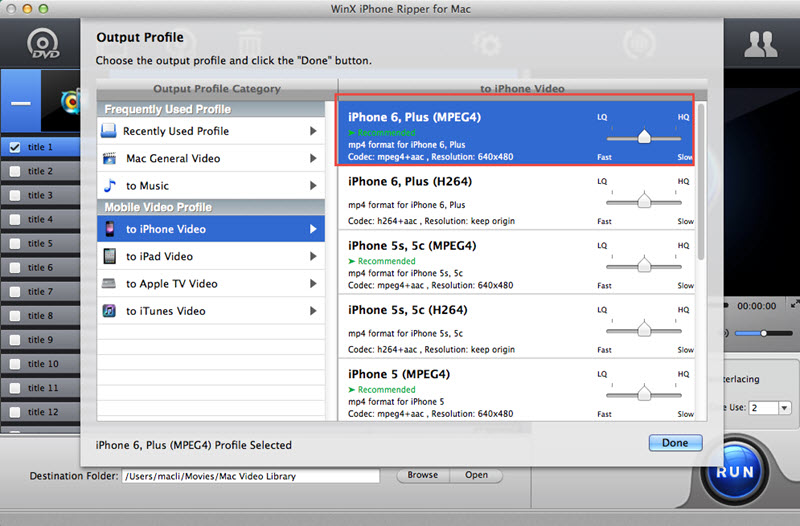This screenshot has height=526, width=800.
Task: Click the blue minus button in main window
Action: pyautogui.click(x=21, y=102)
